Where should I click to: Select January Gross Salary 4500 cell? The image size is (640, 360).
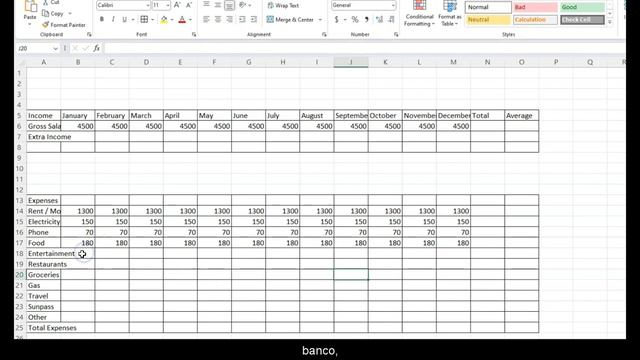[x=78, y=126]
